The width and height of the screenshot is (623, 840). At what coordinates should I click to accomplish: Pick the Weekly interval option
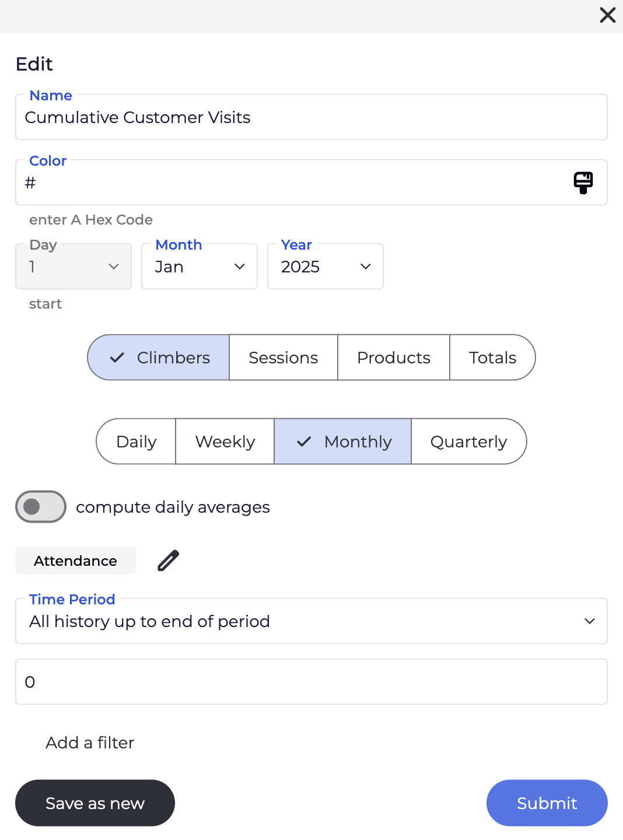(x=225, y=442)
